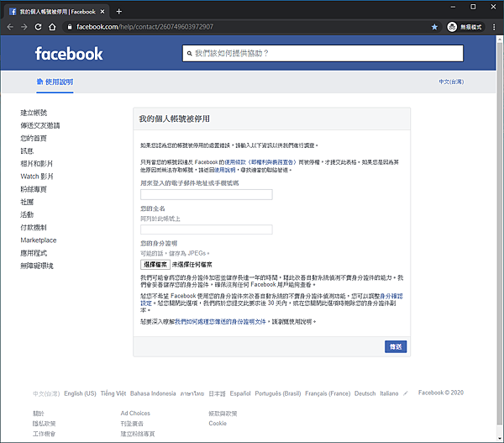
Task: Click the Facebook logo
Action: pyautogui.click(x=69, y=54)
